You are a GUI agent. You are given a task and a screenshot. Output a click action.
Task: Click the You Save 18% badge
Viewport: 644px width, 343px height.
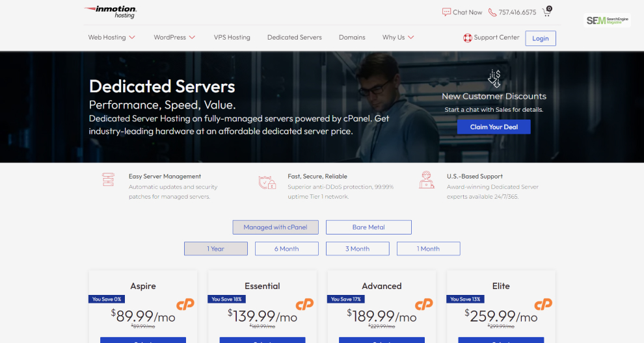226,299
